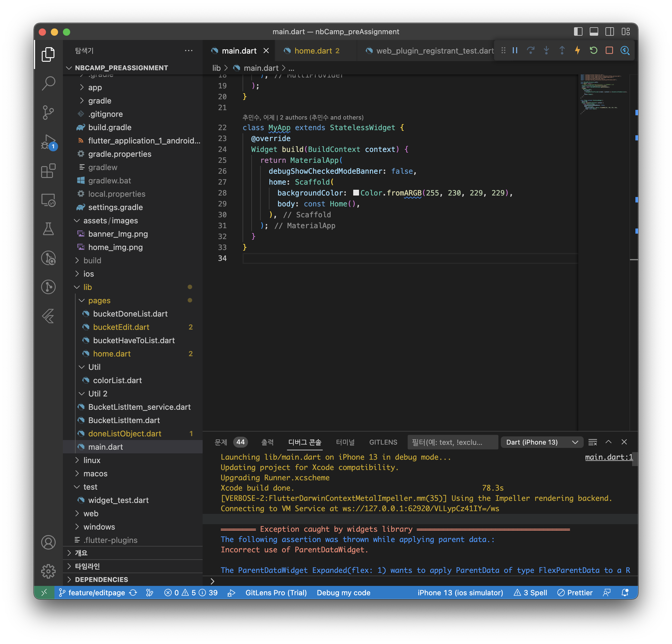Viewport: 672px width, 644px height.
Task: Open the Source Control view
Action: (x=48, y=112)
